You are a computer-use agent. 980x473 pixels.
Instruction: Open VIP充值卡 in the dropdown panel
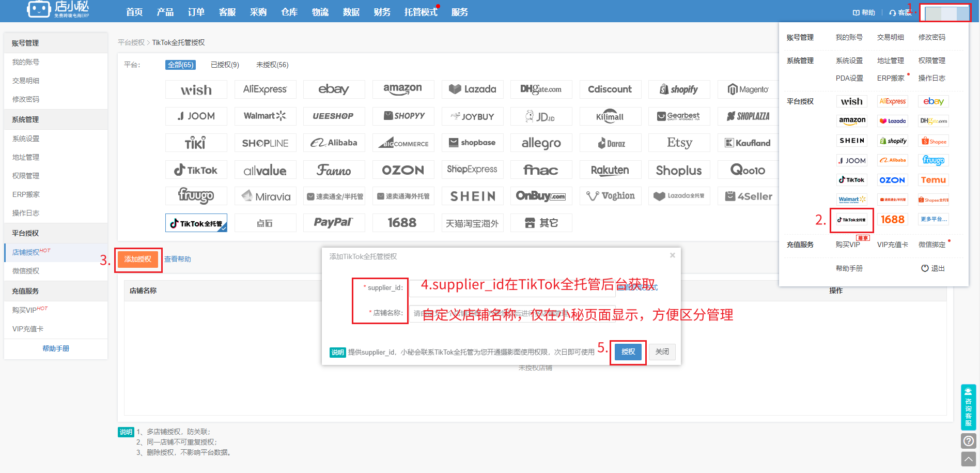coord(893,245)
